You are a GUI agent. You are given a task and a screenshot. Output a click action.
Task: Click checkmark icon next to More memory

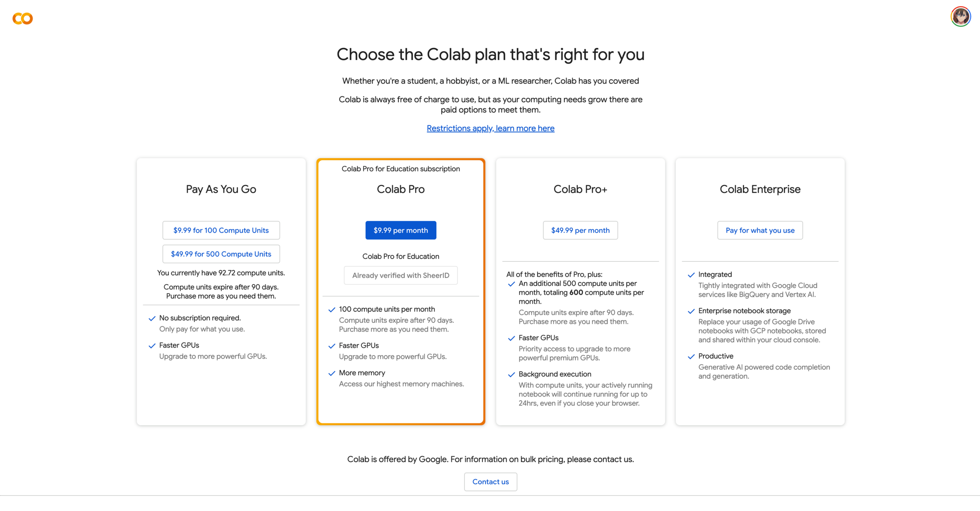coord(332,373)
